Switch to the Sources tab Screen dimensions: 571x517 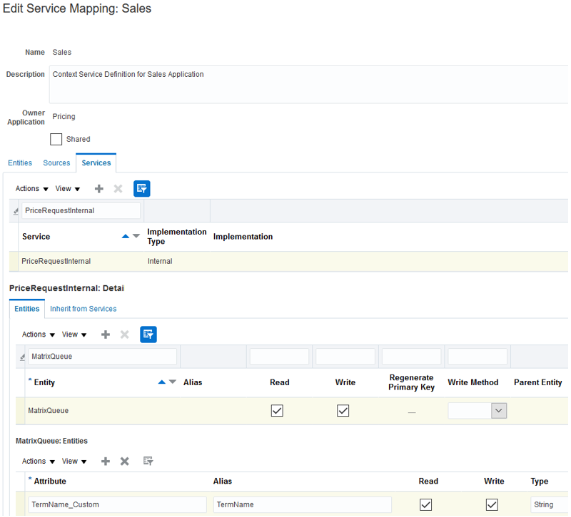(56, 163)
